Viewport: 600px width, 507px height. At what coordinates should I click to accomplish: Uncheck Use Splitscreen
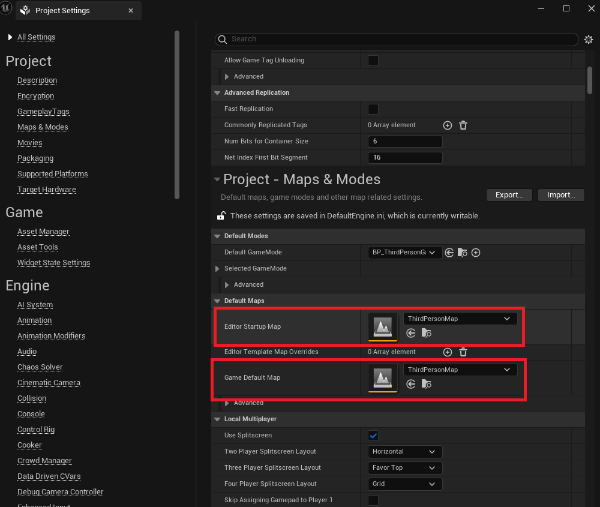(373, 435)
